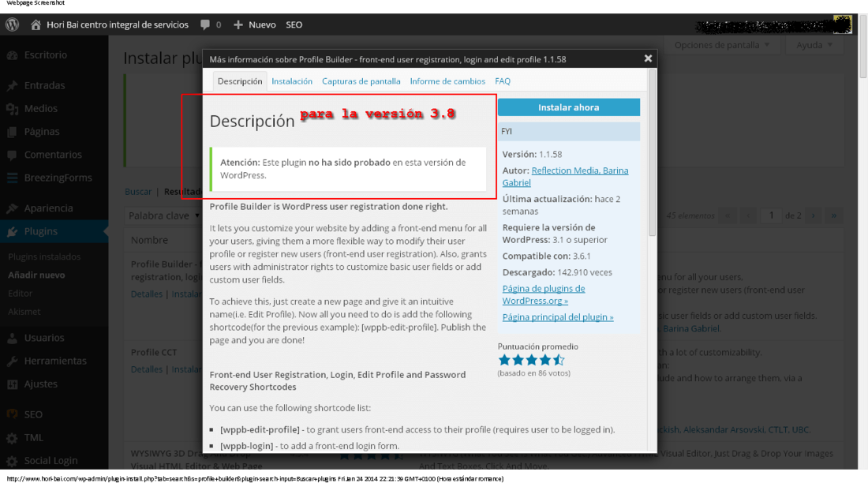The width and height of the screenshot is (868, 483).
Task: Open the comments bubble icon in admin bar
Action: click(x=205, y=24)
